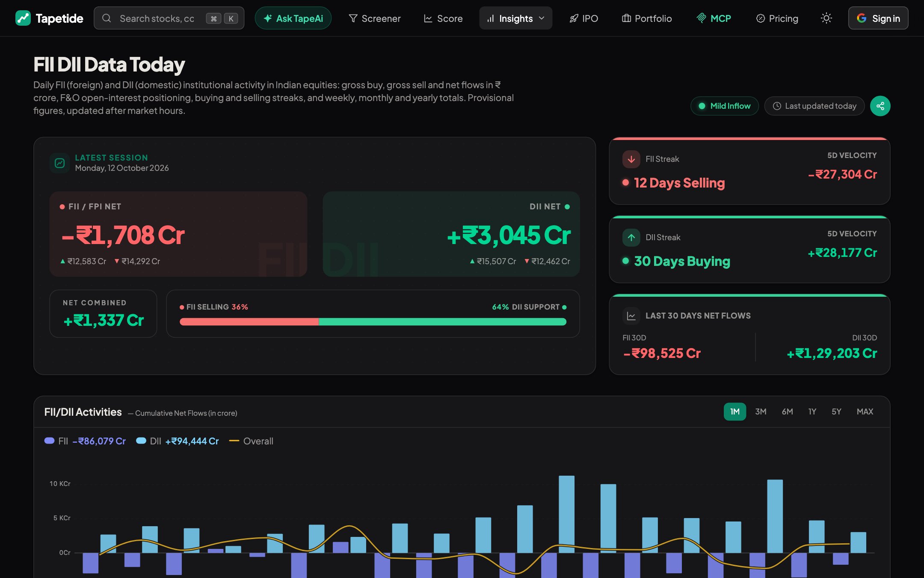924x578 pixels.
Task: Toggle the light/dark theme sun icon
Action: tap(826, 18)
